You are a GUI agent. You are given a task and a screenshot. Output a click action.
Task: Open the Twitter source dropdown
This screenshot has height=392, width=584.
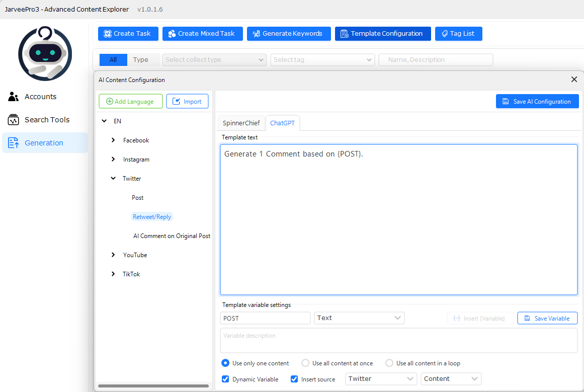[381, 379]
